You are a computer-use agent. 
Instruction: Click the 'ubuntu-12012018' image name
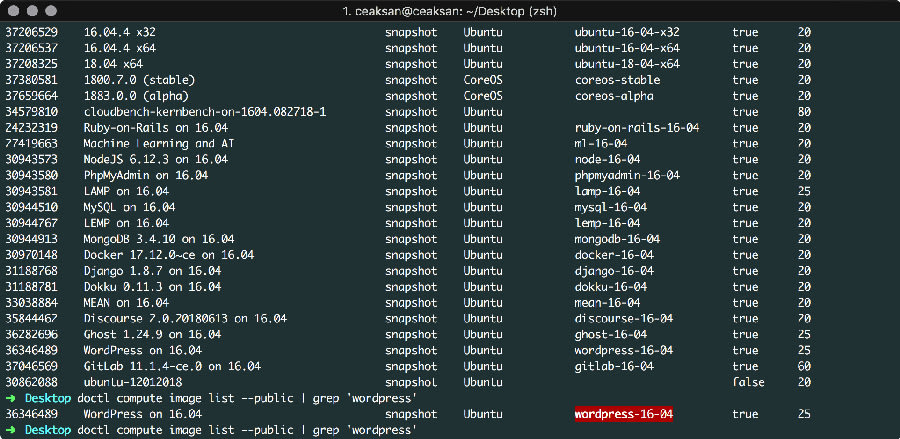133,382
